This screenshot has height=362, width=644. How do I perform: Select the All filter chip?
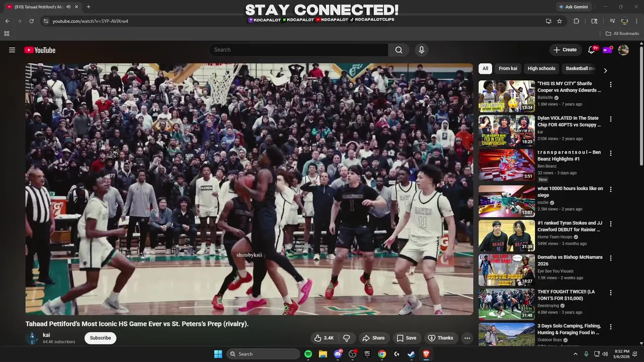click(x=485, y=68)
